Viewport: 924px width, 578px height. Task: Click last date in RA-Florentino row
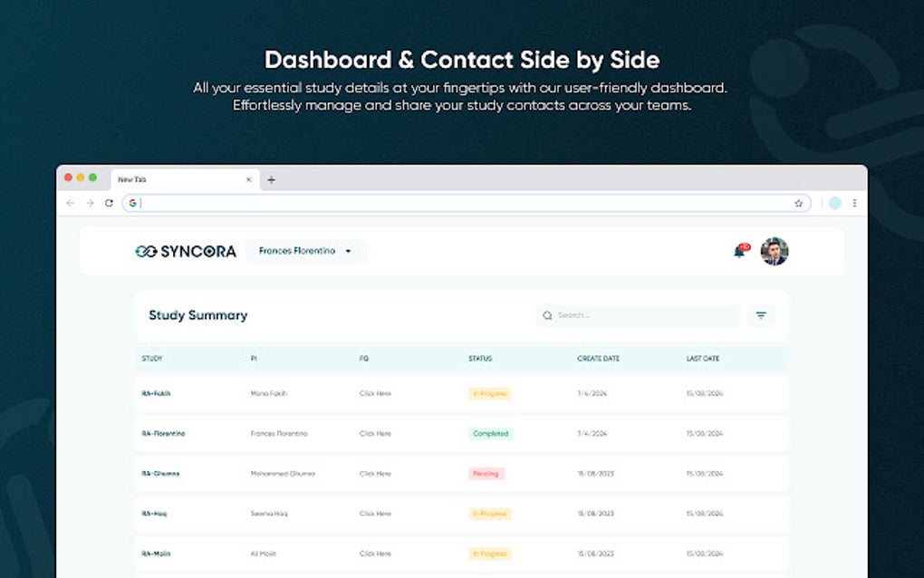click(704, 434)
